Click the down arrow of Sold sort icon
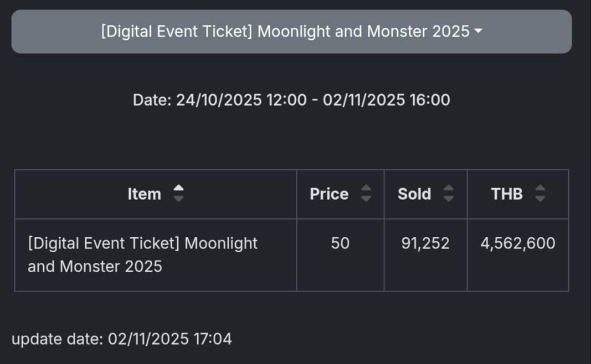This screenshot has width=591, height=364. 449,199
